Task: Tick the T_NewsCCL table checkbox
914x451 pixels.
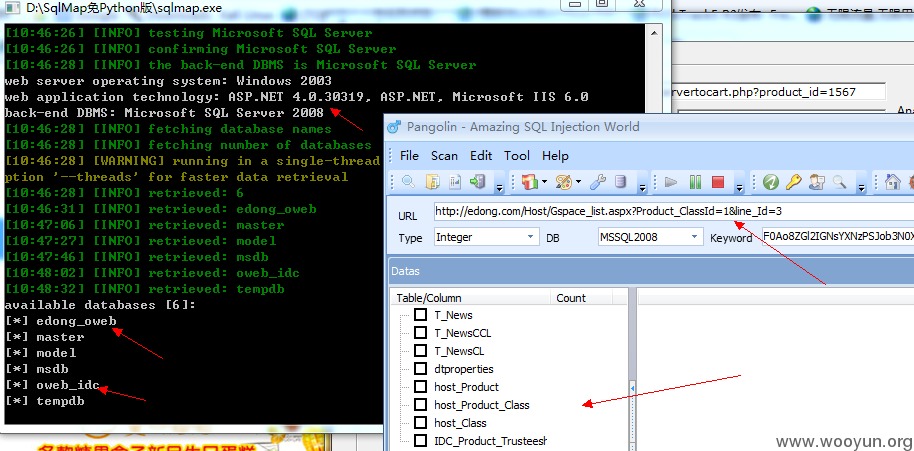Action: 420,333
